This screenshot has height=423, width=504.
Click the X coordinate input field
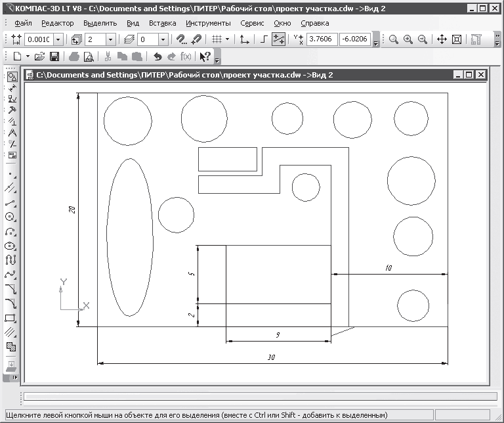point(322,39)
